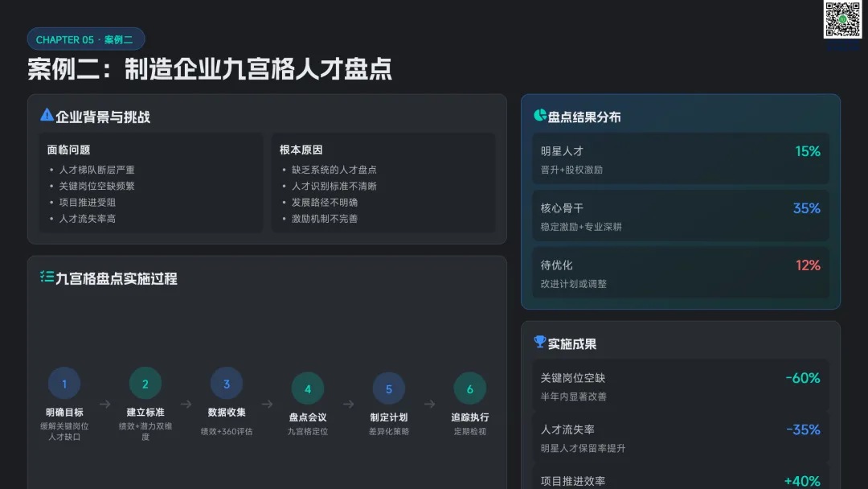Click the 核心骨干 card label

coord(562,208)
